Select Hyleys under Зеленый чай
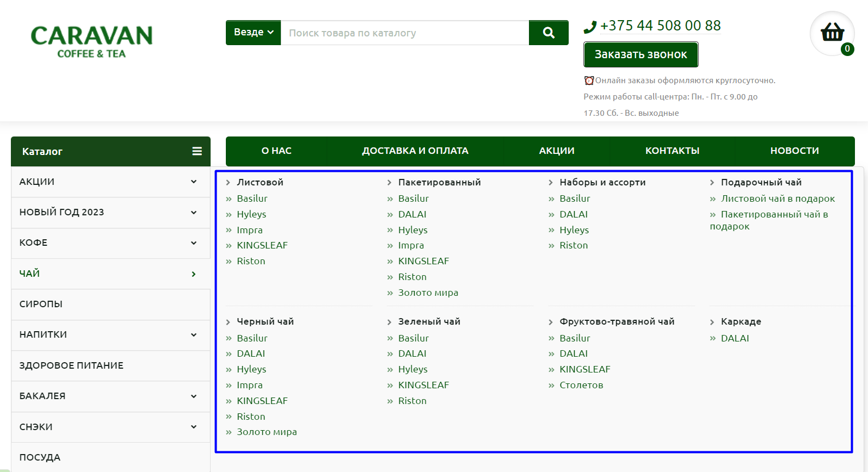 coord(413,369)
